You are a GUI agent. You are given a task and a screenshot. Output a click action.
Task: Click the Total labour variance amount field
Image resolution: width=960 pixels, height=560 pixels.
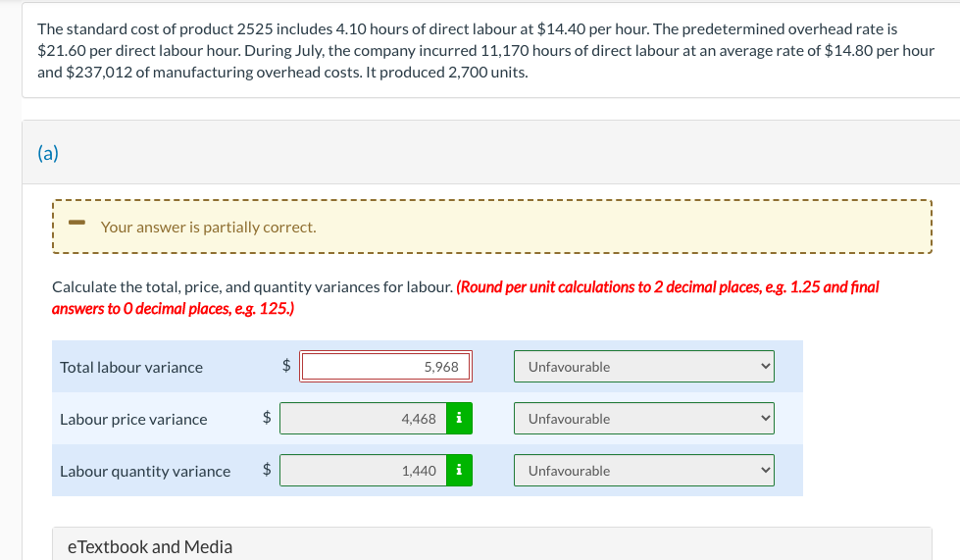click(385, 367)
